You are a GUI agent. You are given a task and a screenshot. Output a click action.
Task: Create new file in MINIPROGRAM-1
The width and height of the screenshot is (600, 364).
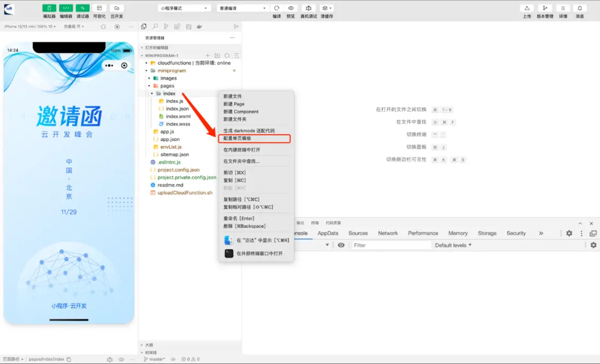pos(208,55)
